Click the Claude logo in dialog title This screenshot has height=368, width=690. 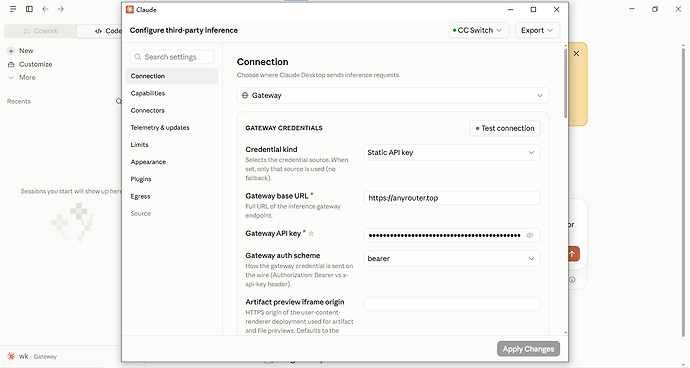[x=130, y=10]
